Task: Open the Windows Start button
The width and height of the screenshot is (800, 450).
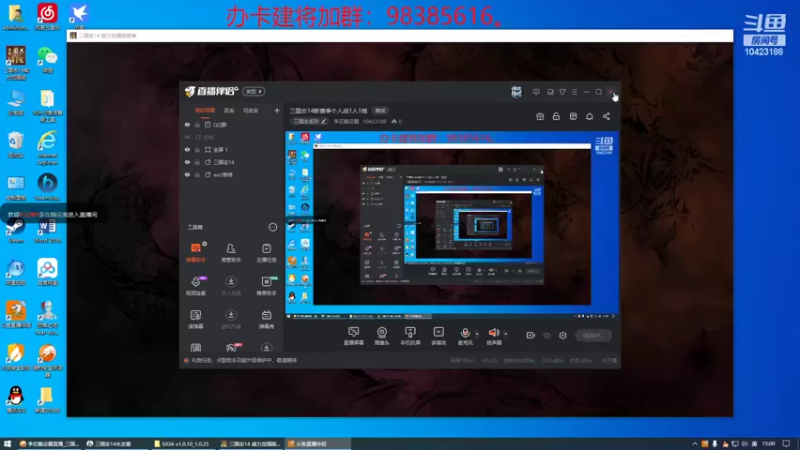Action: point(7,444)
